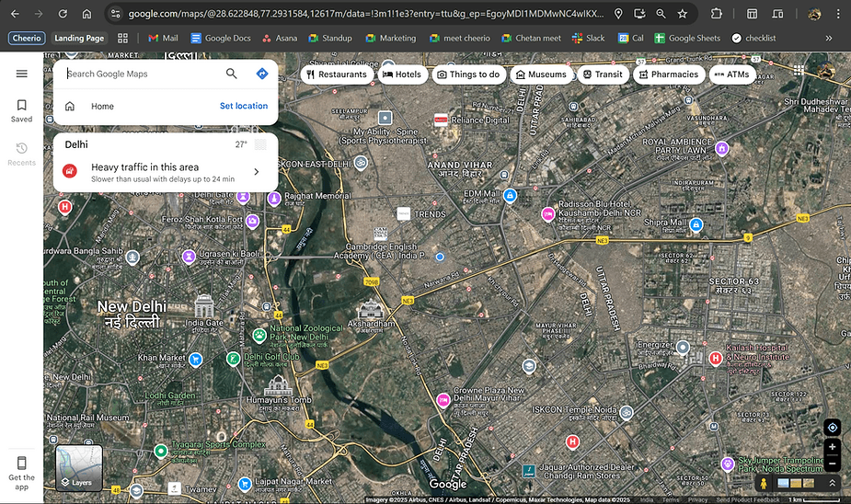Select the Things to do chip
Screen dimensions: 851x504
click(x=469, y=74)
